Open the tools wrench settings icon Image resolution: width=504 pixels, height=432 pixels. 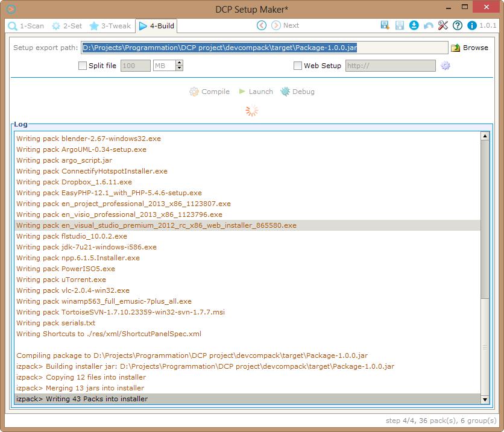(x=443, y=25)
